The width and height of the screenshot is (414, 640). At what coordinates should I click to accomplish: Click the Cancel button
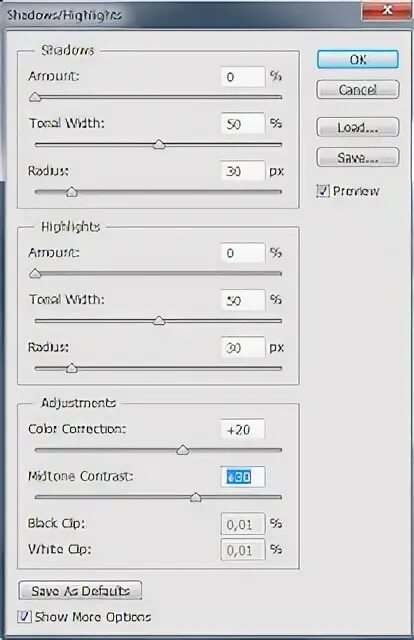point(358,89)
